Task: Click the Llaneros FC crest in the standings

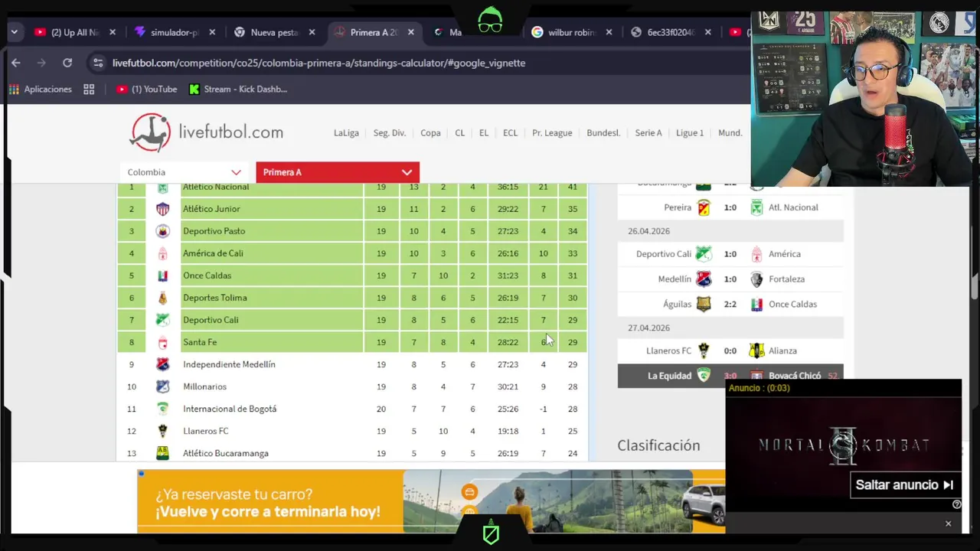Action: click(162, 431)
